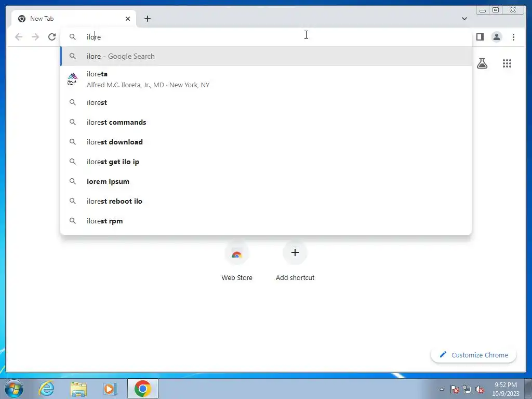This screenshot has height=399, width=532.
Task: Click the clock showing 9:52 PM
Action: click(x=506, y=389)
